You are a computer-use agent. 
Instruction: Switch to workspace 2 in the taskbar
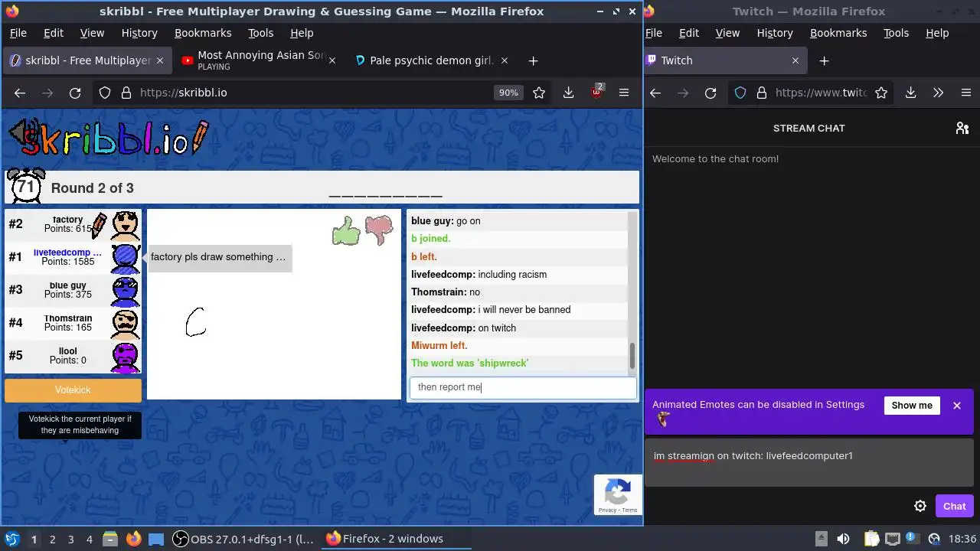pyautogui.click(x=52, y=539)
